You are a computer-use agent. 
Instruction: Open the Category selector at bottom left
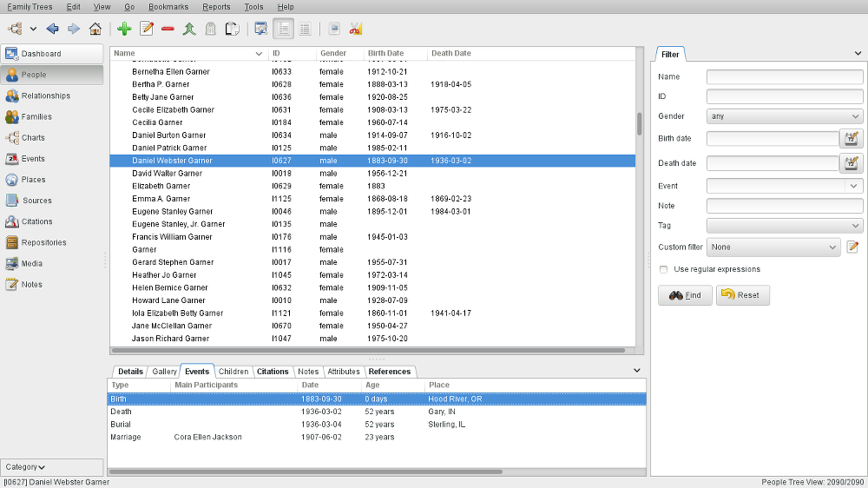click(26, 467)
